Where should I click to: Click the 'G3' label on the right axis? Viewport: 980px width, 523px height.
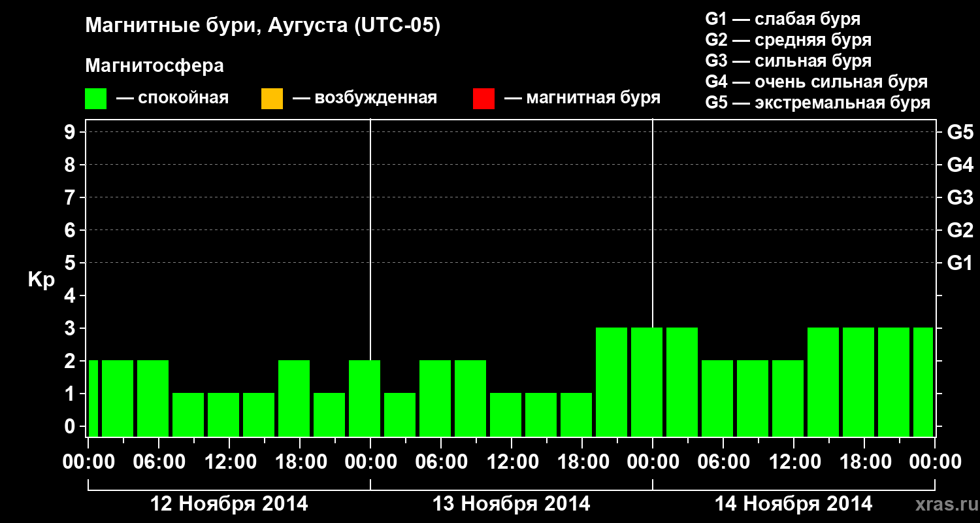(x=960, y=197)
